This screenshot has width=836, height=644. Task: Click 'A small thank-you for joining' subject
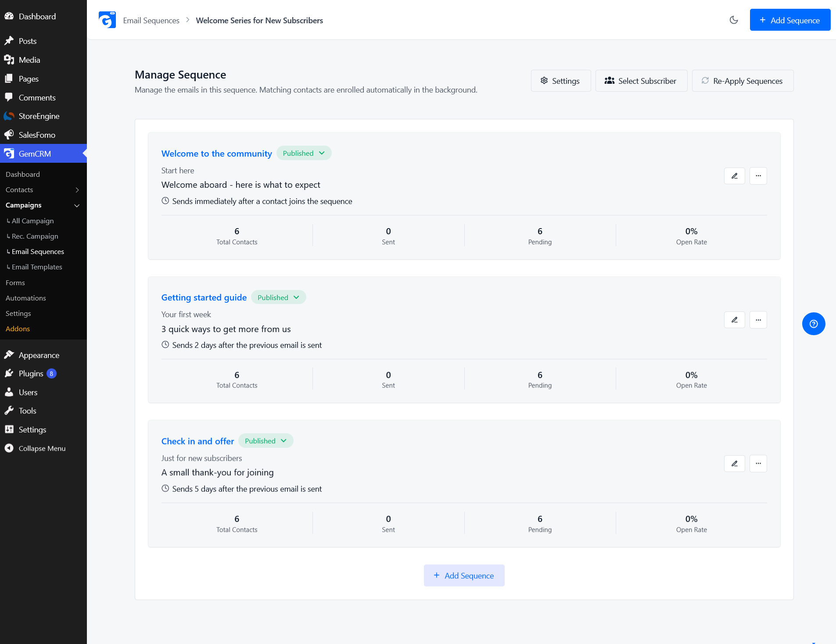217,472
